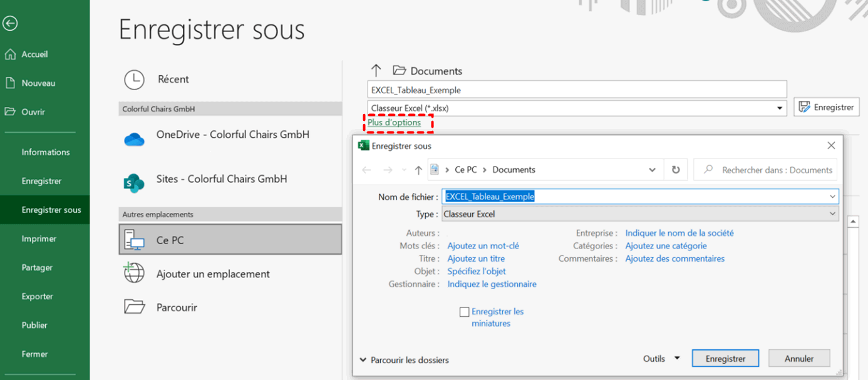Click the Ajouter un emplacement globe icon

[x=134, y=274]
